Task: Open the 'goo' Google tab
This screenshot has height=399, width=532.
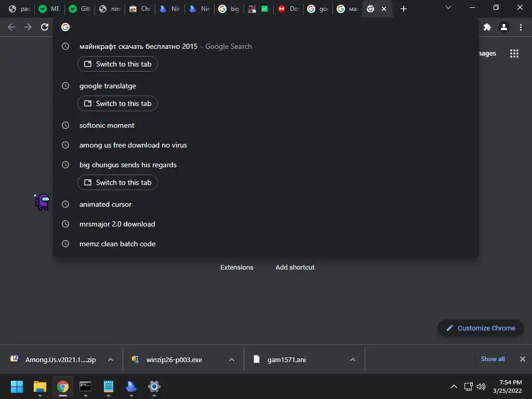Action: [317, 9]
